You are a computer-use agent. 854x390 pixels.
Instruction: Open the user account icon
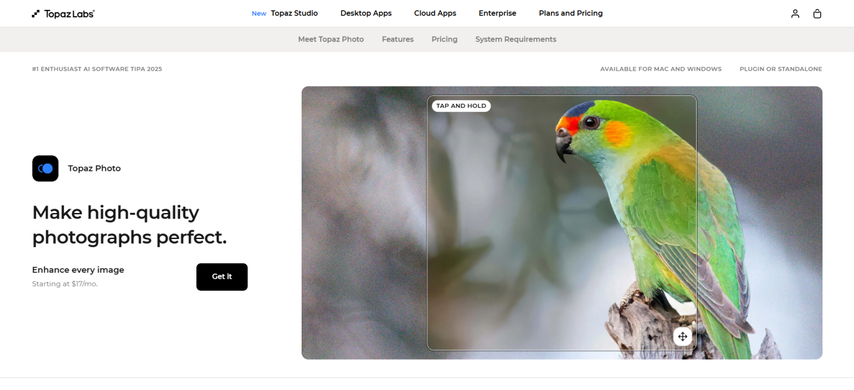pyautogui.click(x=795, y=14)
